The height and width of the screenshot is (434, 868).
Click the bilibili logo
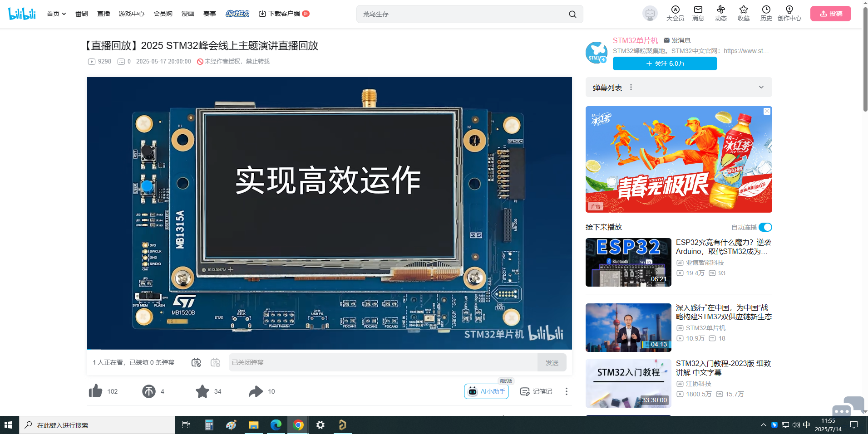click(22, 14)
